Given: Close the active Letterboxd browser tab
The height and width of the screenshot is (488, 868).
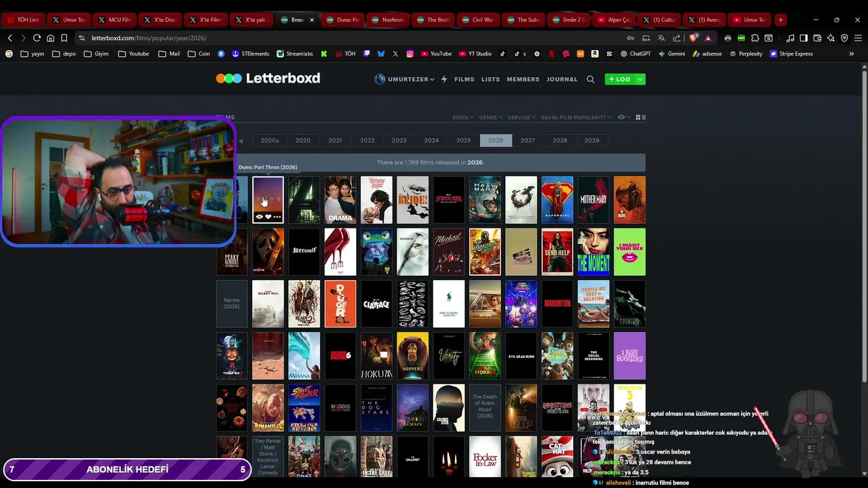Looking at the screenshot, I should pos(312,20).
